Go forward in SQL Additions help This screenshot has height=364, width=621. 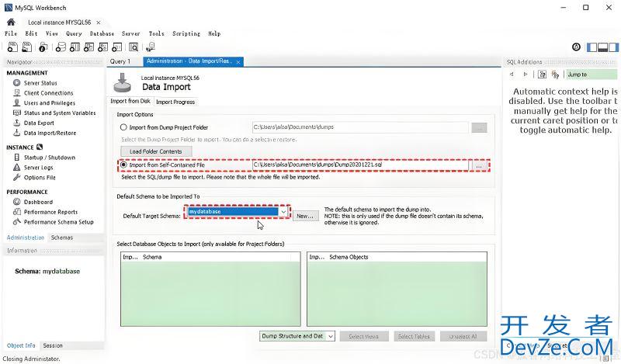tap(526, 74)
